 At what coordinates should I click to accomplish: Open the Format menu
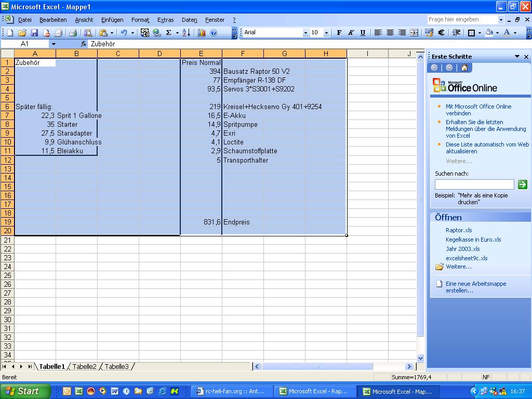(x=140, y=20)
